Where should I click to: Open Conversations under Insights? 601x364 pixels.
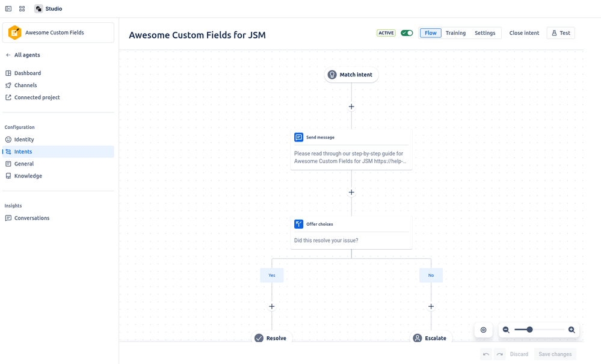pyautogui.click(x=58, y=218)
